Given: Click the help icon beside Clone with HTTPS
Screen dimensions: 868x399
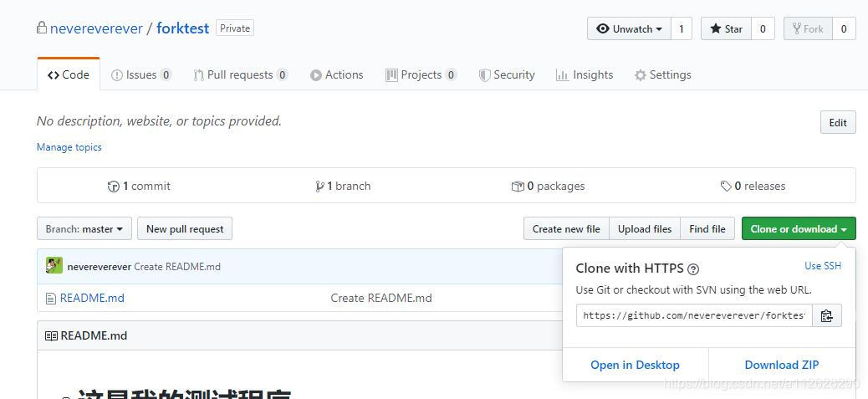Looking at the screenshot, I should click(x=693, y=269).
